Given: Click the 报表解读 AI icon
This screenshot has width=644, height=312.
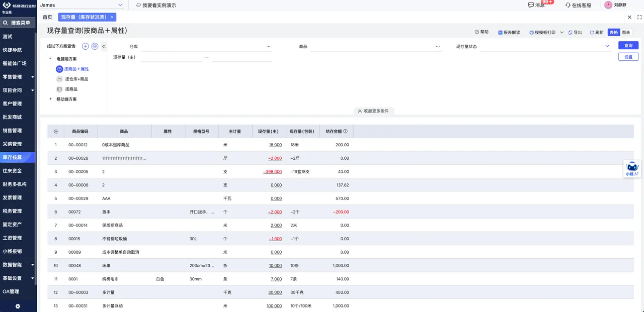Looking at the screenshot, I should [500, 32].
